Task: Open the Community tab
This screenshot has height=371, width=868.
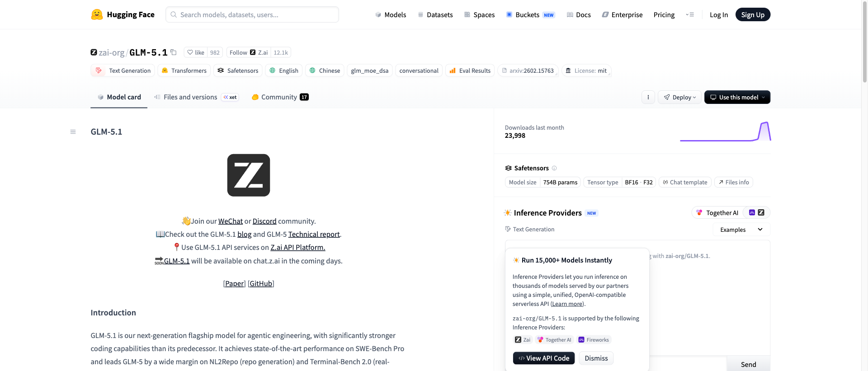Action: click(279, 97)
